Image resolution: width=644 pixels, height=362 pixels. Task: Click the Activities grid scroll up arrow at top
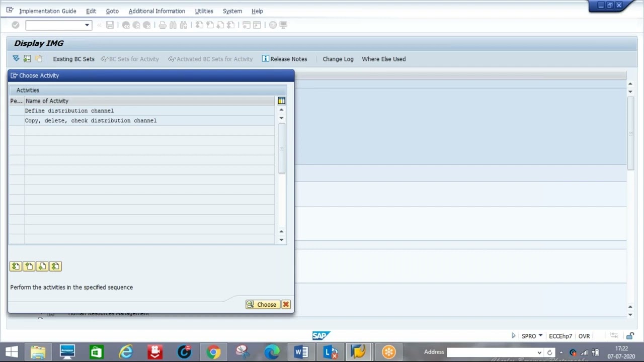[x=281, y=110]
